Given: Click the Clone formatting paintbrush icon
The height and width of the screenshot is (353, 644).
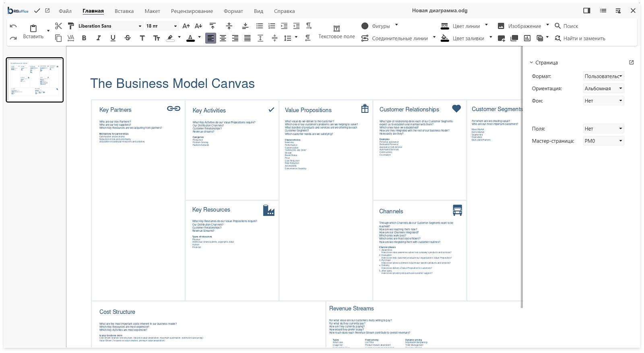Looking at the screenshot, I should pos(71,26).
